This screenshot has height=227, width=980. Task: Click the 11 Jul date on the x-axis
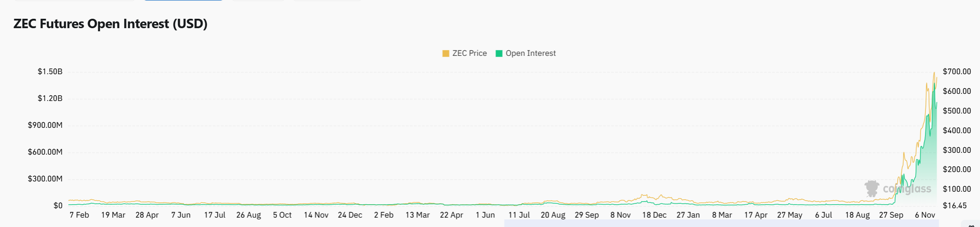point(519,215)
